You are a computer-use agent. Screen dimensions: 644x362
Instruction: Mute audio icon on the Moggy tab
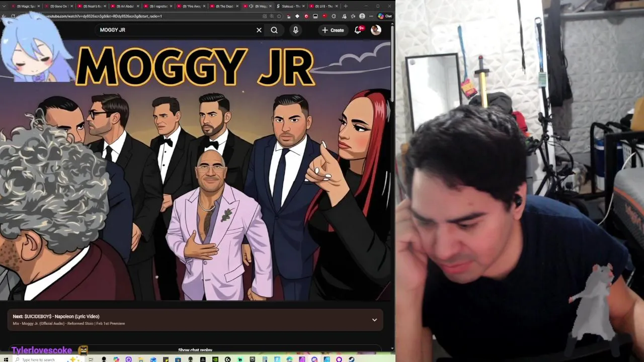[251, 6]
